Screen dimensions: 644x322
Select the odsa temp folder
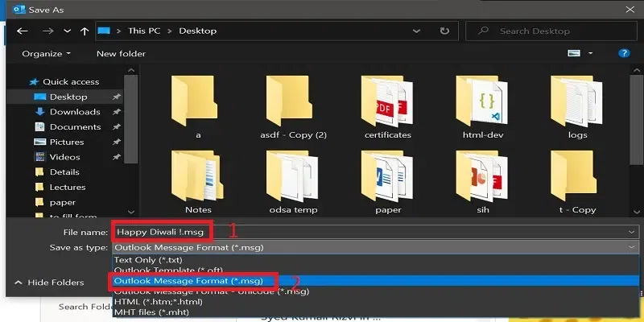tap(293, 183)
